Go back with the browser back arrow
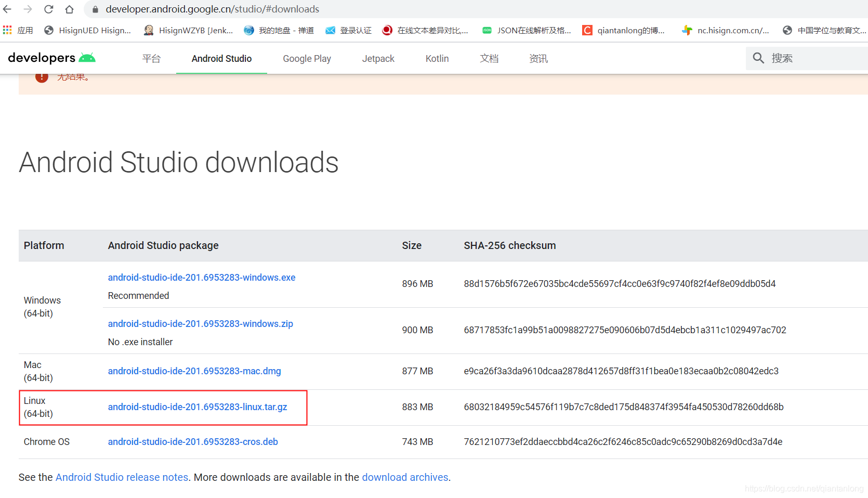 point(7,9)
